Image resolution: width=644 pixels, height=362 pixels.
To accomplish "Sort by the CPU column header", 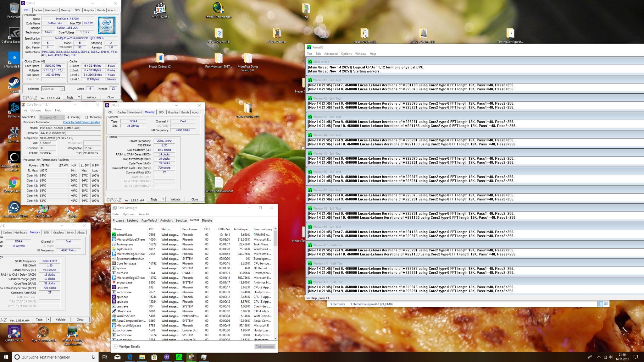I will (x=207, y=229).
